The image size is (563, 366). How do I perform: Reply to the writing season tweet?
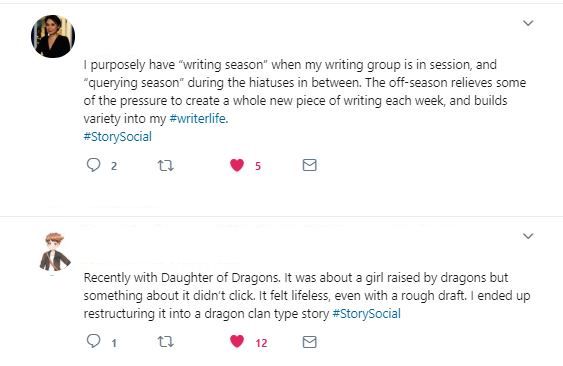click(94, 165)
